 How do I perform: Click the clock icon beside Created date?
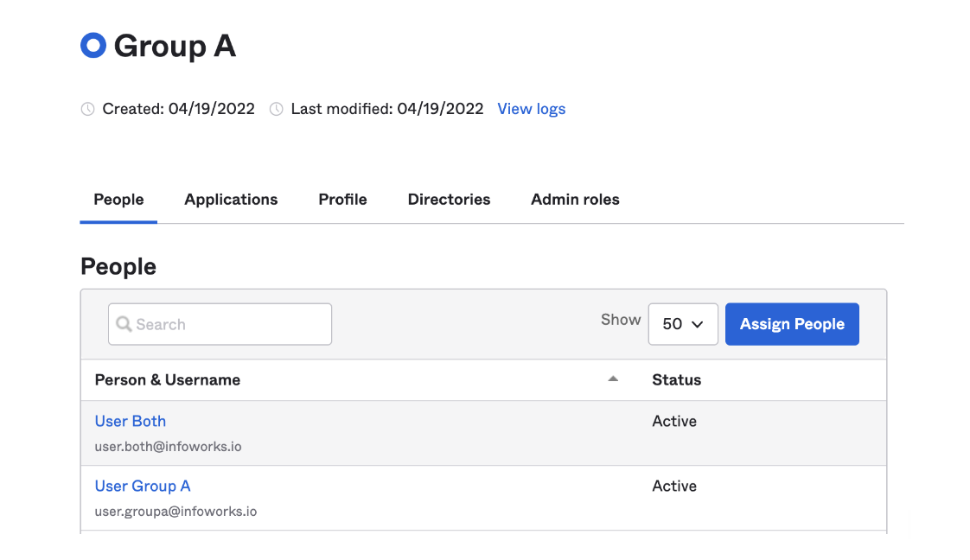tap(88, 109)
